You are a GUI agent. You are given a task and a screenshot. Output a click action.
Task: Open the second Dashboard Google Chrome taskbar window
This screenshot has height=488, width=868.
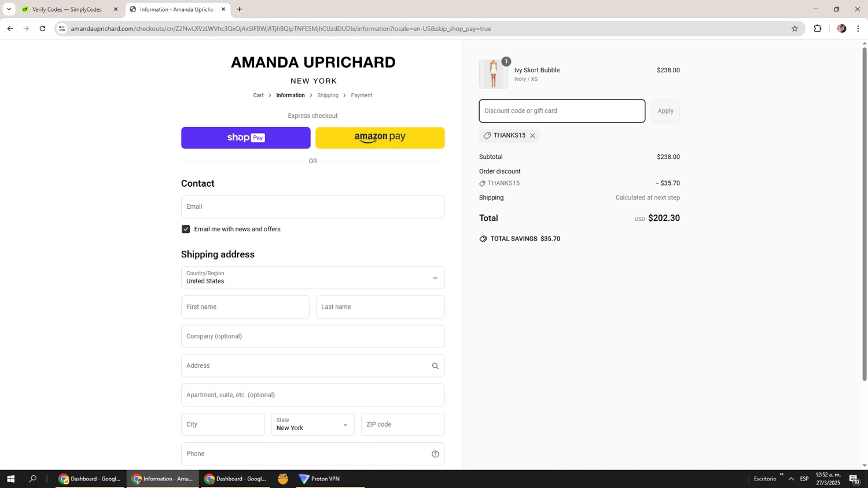click(236, 479)
